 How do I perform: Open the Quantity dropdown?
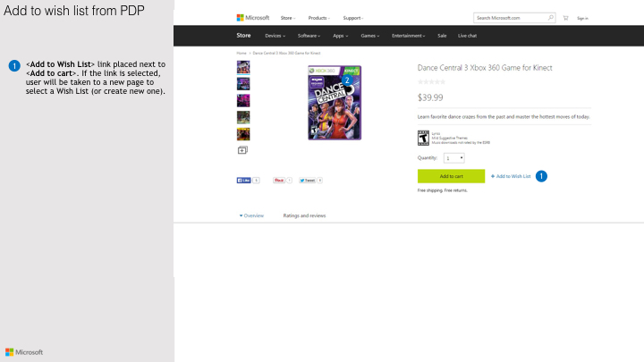point(453,158)
